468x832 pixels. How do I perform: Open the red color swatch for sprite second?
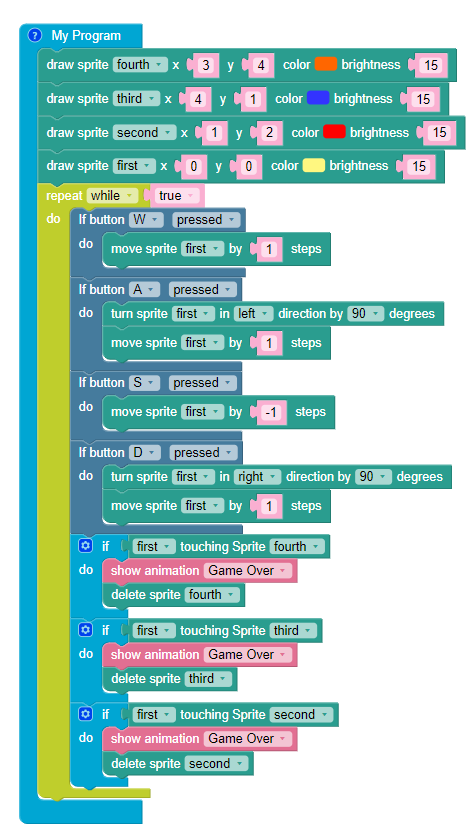pos(334,132)
